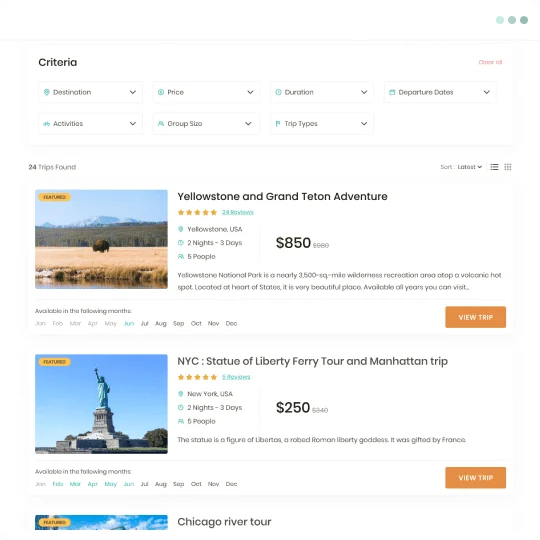This screenshot has width=540, height=540.
Task: Open Chicago river tour title link
Action: [x=224, y=522]
